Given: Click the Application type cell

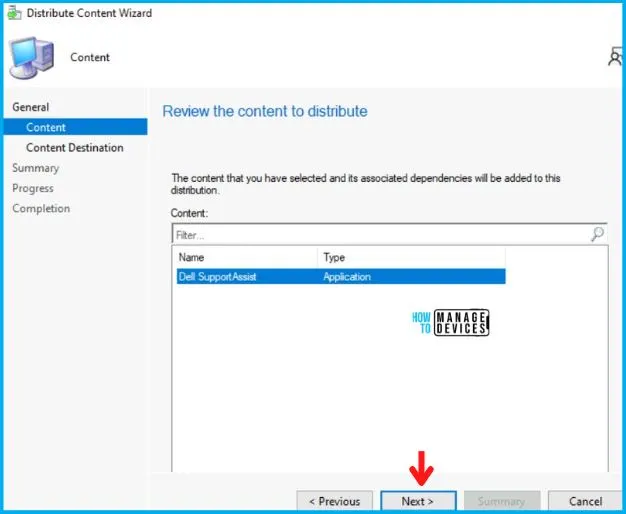Looking at the screenshot, I should [x=347, y=276].
